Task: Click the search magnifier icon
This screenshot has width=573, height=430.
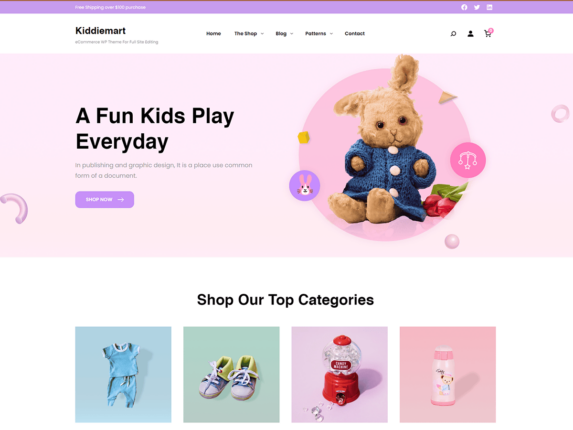Action: click(x=453, y=34)
